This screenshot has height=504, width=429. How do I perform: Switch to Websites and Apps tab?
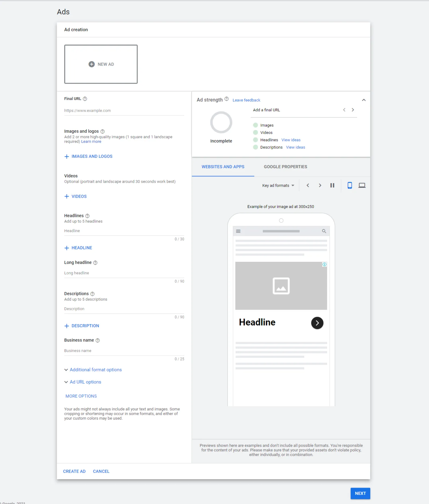click(223, 167)
